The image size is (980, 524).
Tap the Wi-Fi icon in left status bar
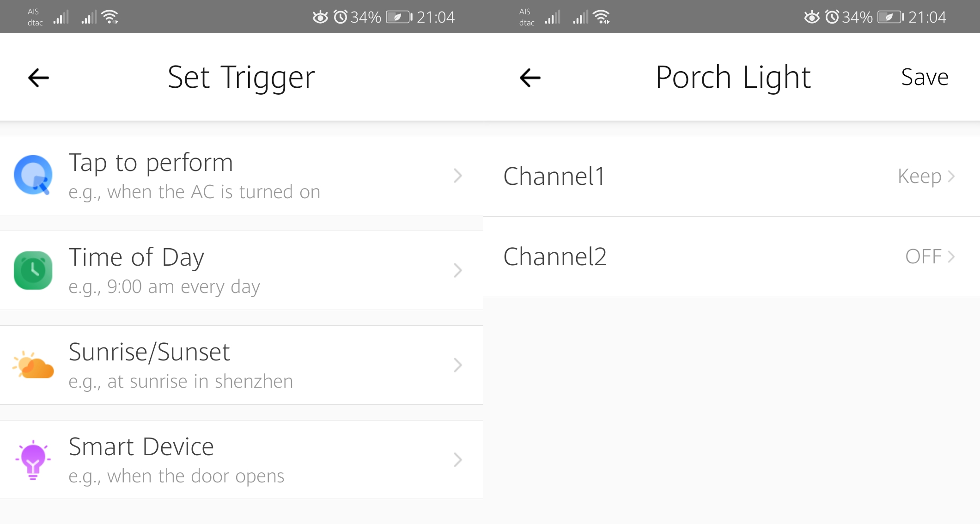(110, 17)
